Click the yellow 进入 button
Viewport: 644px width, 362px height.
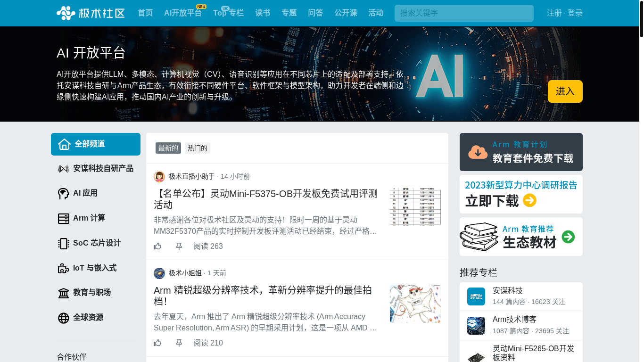[x=565, y=91]
